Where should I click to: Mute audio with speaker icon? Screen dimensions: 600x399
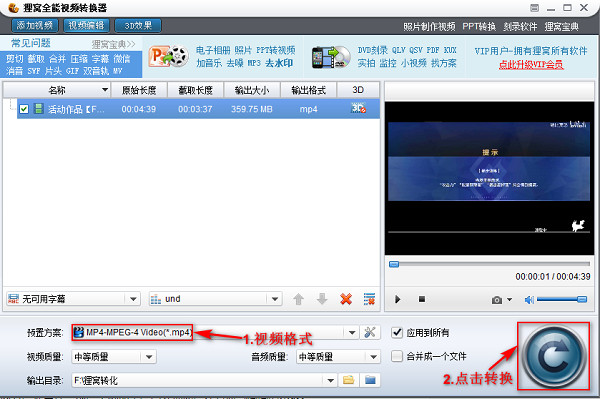[x=529, y=300]
